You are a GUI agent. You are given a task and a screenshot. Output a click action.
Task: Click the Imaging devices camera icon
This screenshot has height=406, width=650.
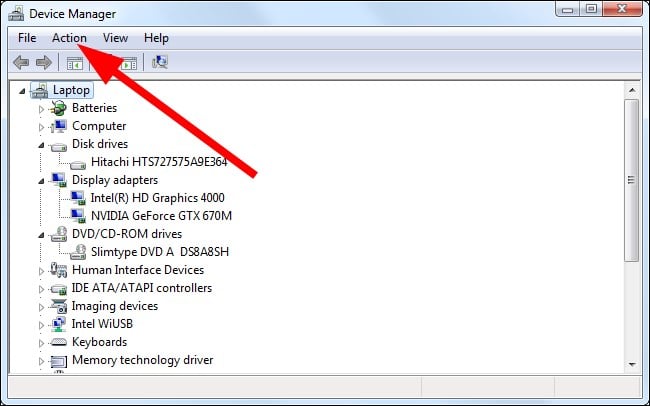point(58,306)
